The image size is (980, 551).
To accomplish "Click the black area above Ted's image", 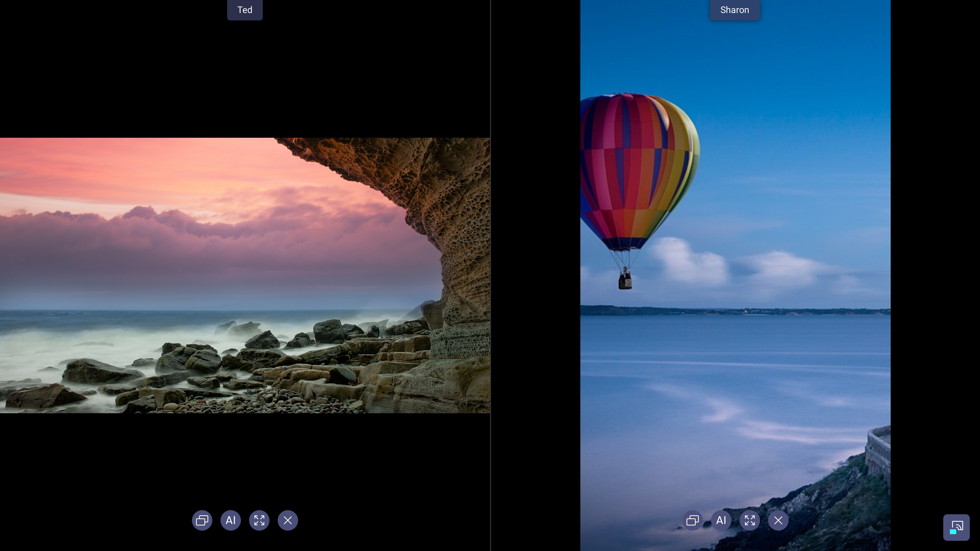I will tap(245, 76).
